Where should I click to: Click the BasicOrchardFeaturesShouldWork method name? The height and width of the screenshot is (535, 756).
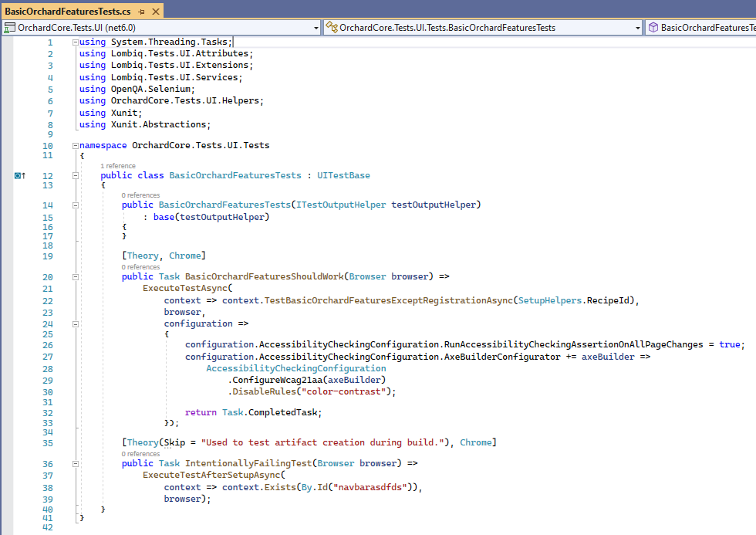coord(264,276)
